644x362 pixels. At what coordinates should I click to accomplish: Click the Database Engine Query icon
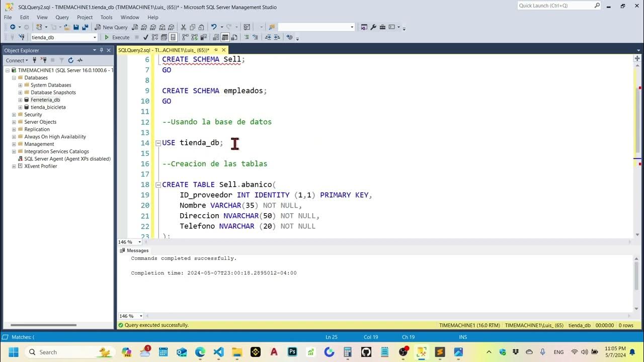point(135,27)
